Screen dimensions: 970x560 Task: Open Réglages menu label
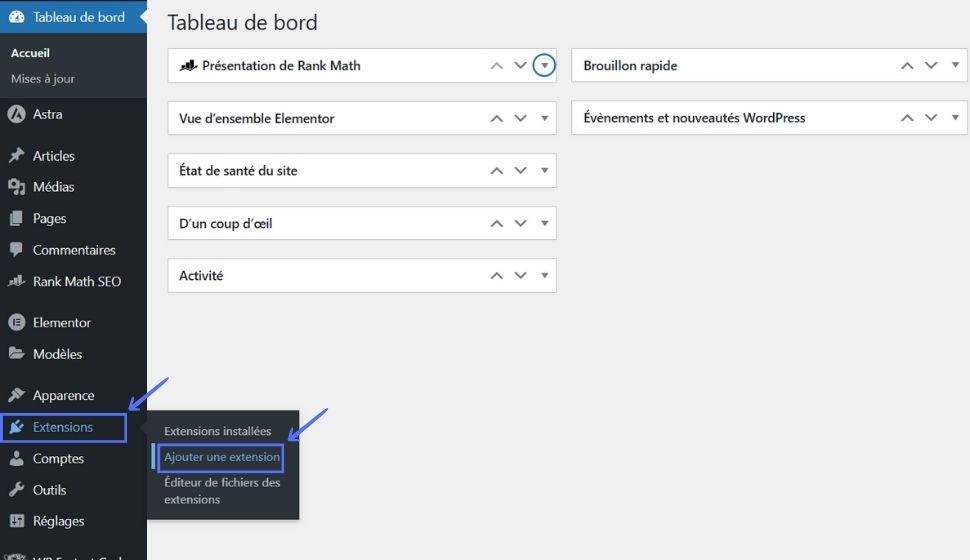[59, 521]
